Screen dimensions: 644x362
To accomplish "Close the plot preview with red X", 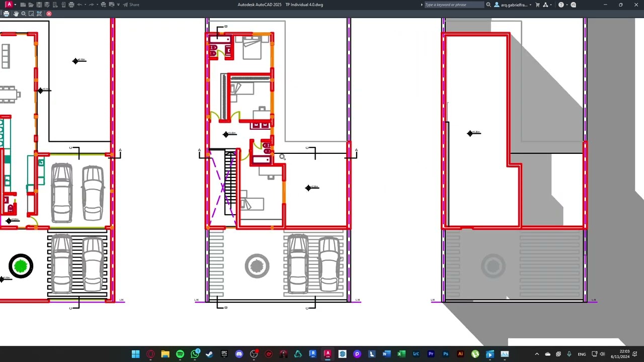I will pyautogui.click(x=49, y=14).
